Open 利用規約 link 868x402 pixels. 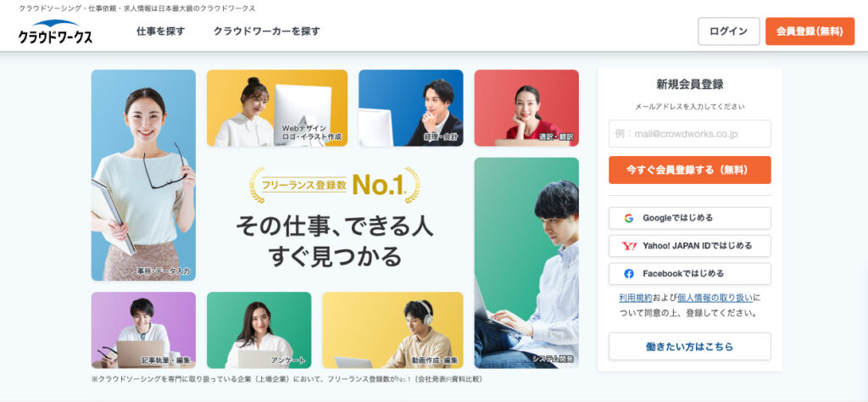[x=636, y=298]
